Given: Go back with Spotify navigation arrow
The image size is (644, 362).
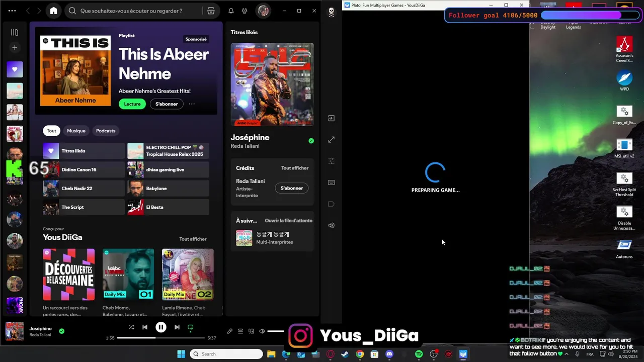Looking at the screenshot, I should tap(28, 11).
